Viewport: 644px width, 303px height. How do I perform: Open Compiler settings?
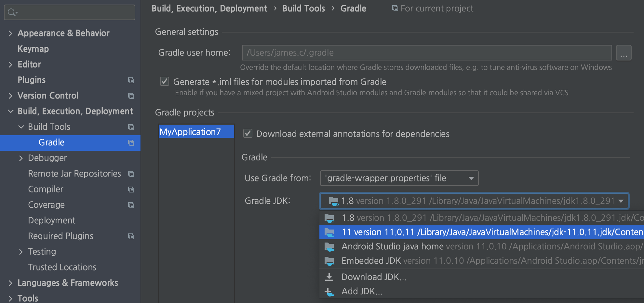[x=46, y=189]
